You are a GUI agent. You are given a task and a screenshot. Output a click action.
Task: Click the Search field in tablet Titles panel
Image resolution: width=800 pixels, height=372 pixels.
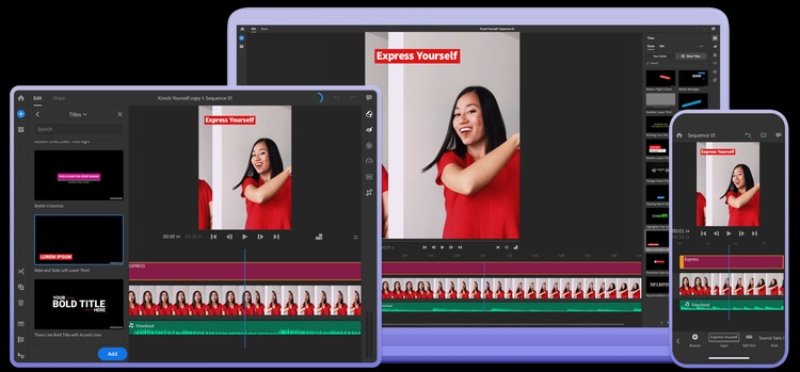[79, 129]
